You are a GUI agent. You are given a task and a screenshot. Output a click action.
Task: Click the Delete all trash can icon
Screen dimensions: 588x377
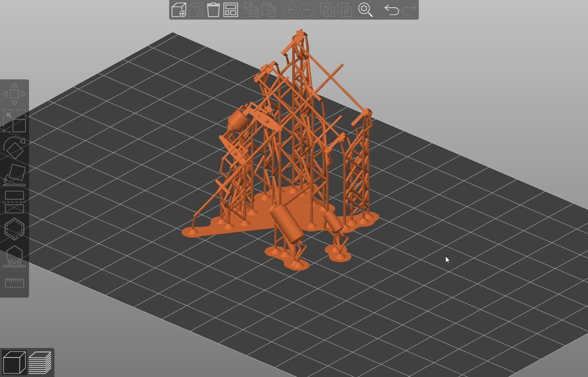pyautogui.click(x=213, y=10)
